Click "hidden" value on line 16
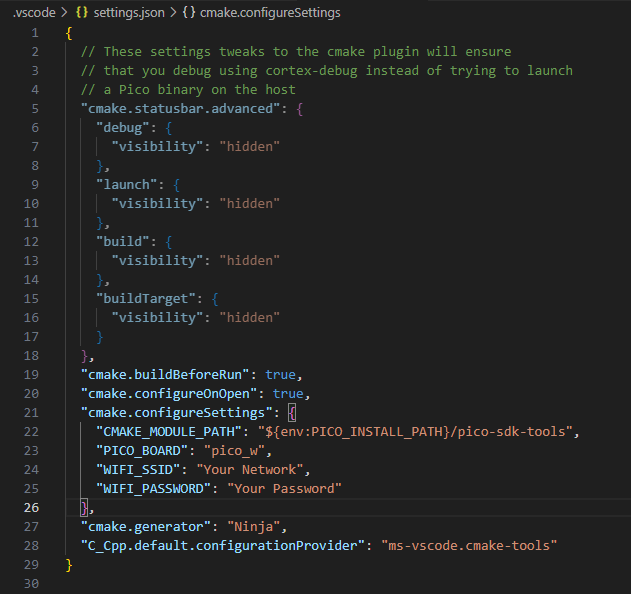The image size is (631, 594). click(x=249, y=318)
